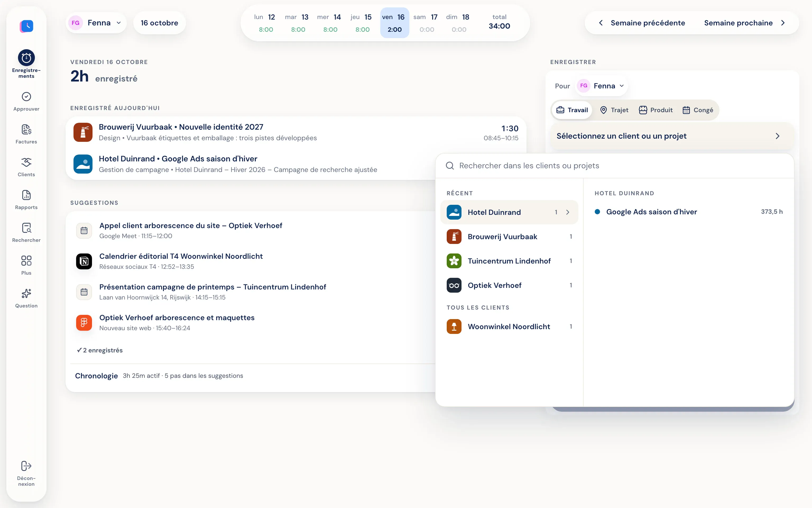Select the blue Google Ads saison d'hiver project
812x508 pixels.
[689, 212]
